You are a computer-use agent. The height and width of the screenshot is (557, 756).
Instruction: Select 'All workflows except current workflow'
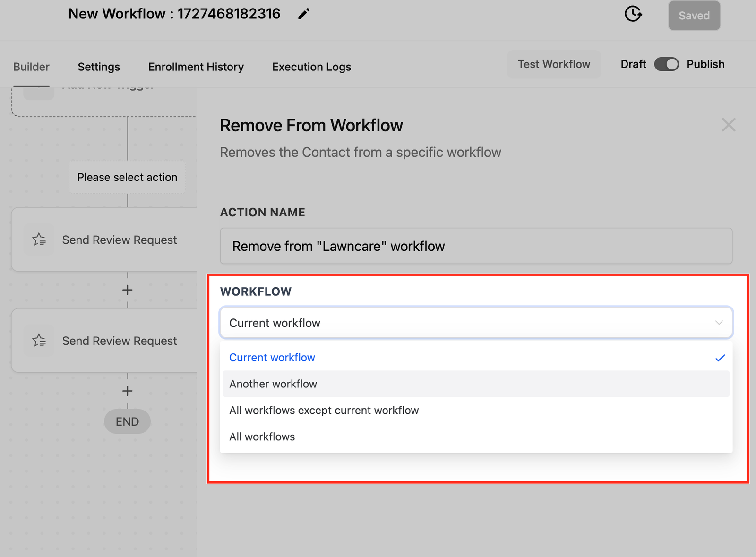click(x=324, y=411)
